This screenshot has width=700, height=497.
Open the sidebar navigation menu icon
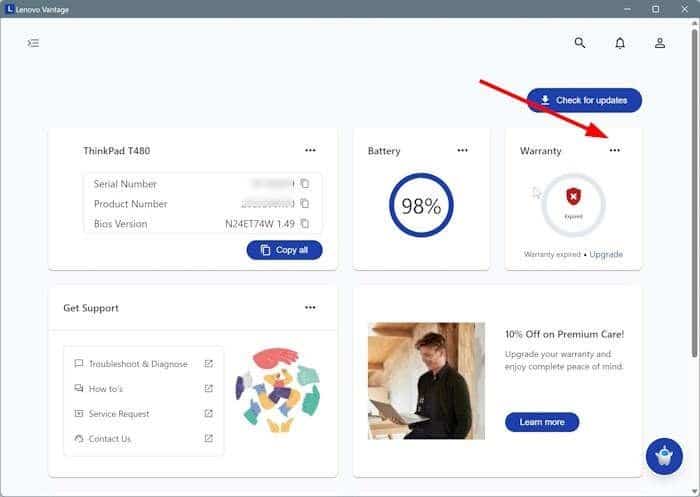(33, 43)
